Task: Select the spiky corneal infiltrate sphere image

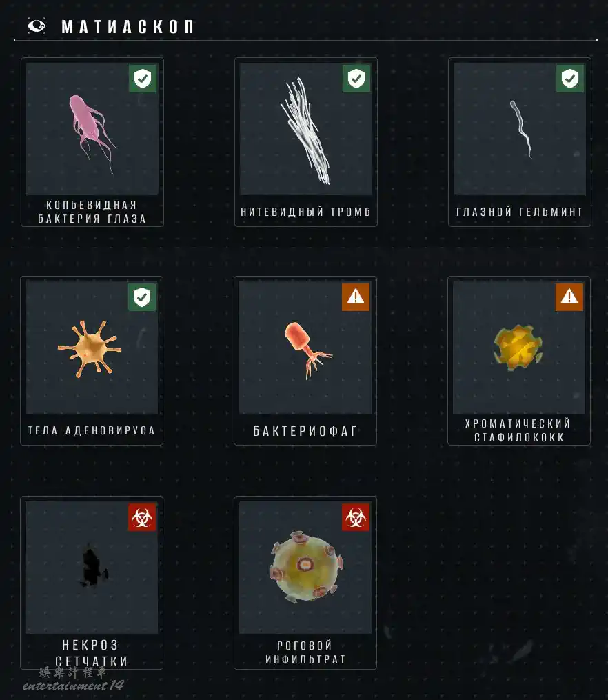Action: coord(306,566)
